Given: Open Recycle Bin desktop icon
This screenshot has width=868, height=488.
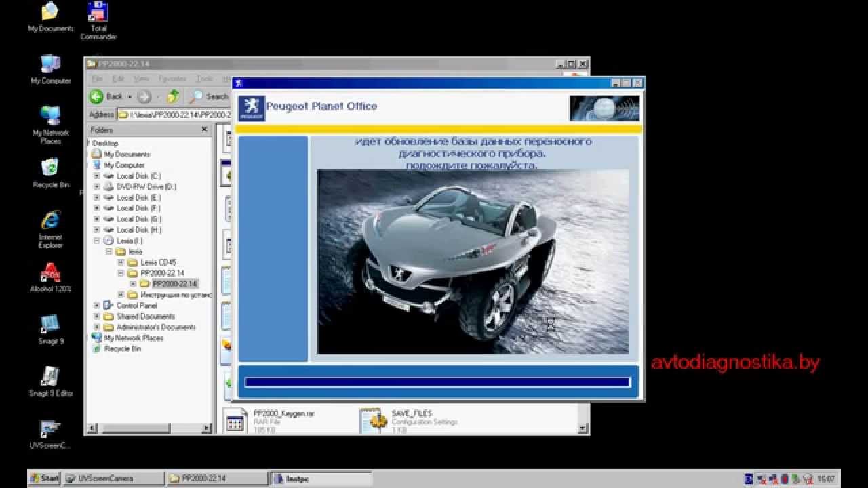Looking at the screenshot, I should 50,174.
